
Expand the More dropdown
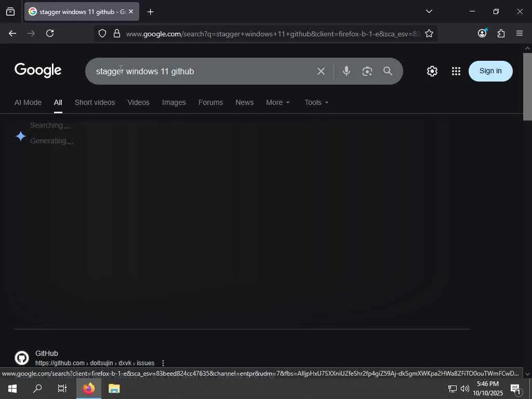(277, 102)
